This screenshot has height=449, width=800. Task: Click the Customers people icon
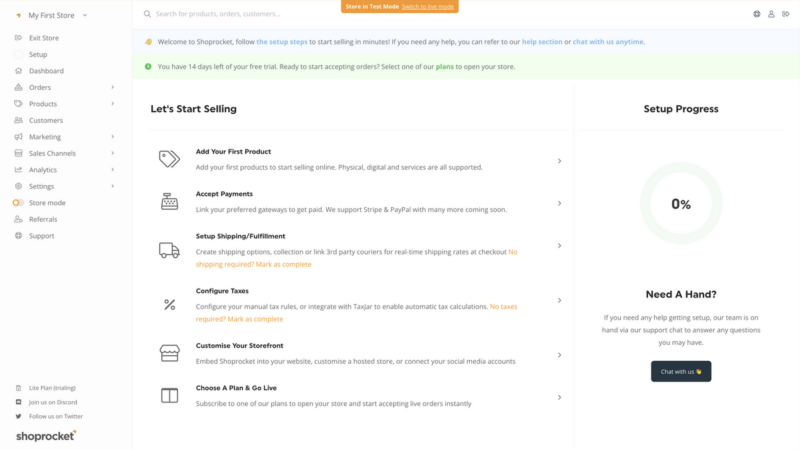click(x=18, y=120)
